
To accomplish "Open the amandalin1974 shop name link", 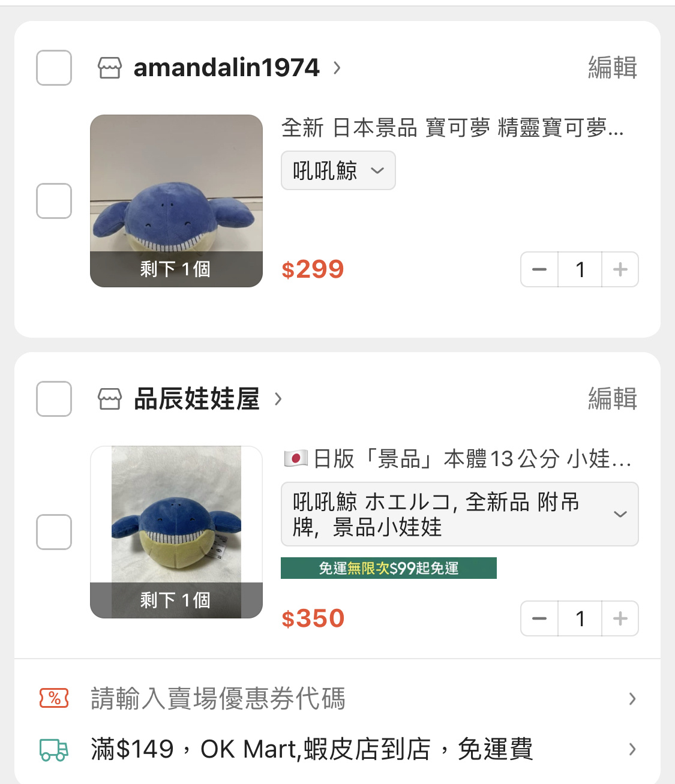I will tap(227, 68).
